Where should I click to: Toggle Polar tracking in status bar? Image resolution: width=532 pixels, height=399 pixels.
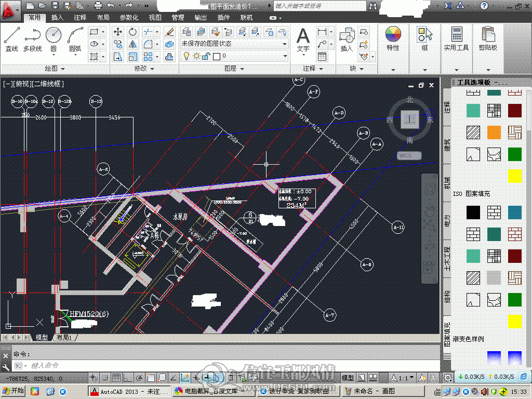tap(139, 377)
